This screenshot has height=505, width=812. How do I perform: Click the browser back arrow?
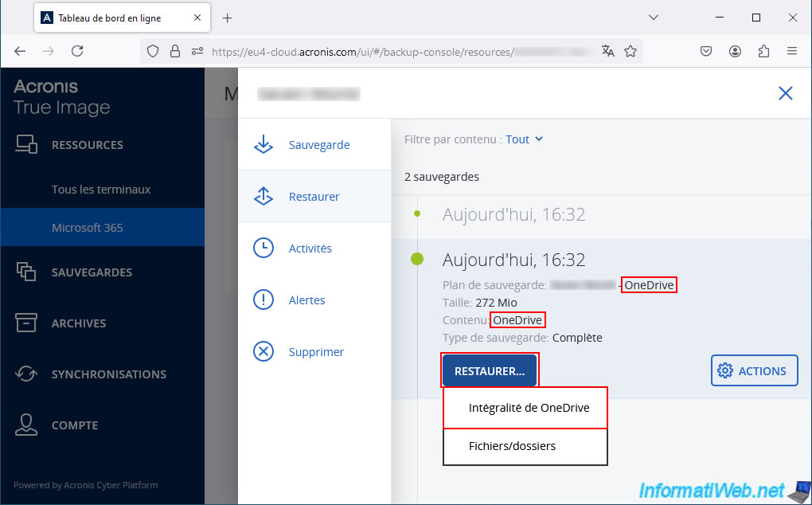click(x=20, y=51)
